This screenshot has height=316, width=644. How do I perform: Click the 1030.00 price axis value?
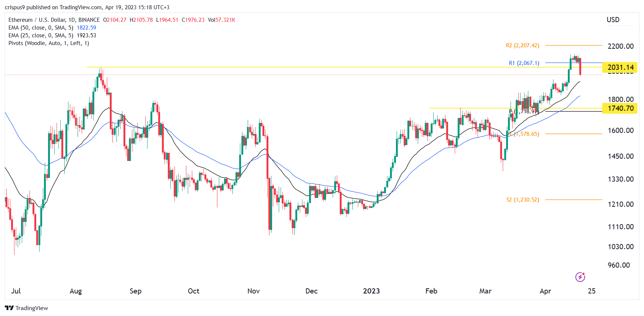621,247
